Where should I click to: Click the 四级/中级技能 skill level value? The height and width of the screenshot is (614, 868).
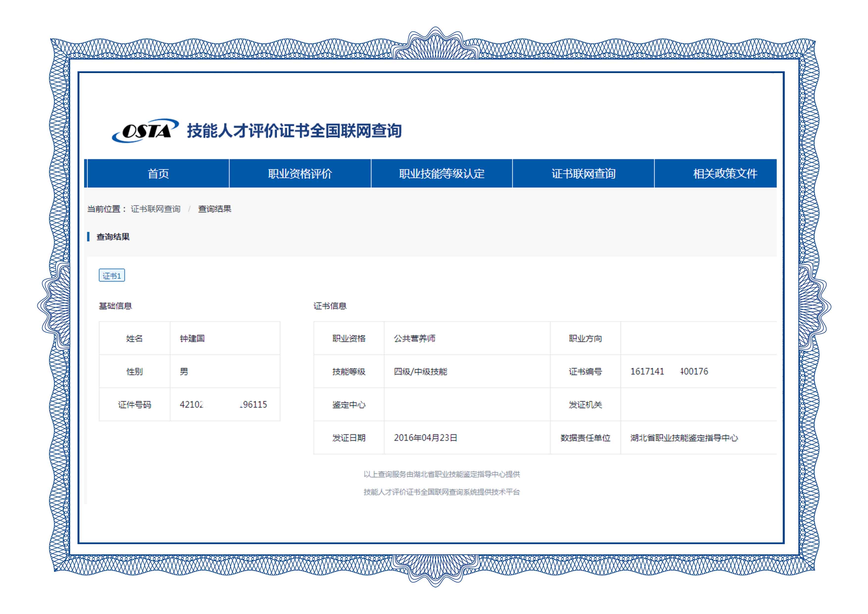[420, 372]
